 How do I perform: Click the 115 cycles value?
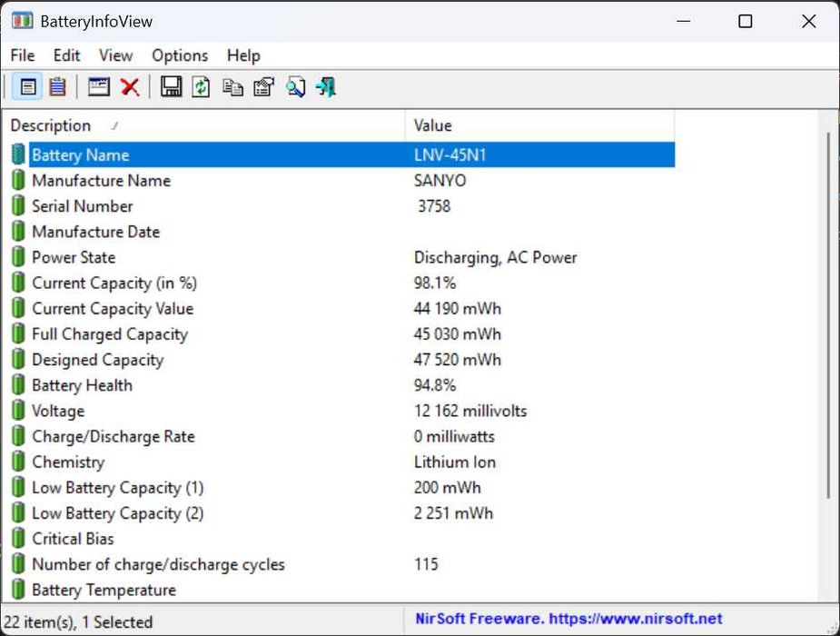pyautogui.click(x=426, y=563)
